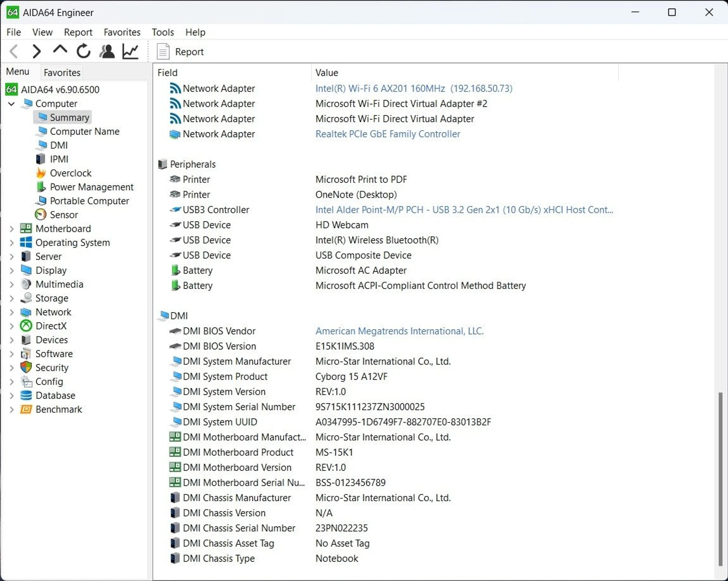This screenshot has height=581, width=728.
Task: Open Intel Alder Point USB 3.2 link
Action: (x=464, y=210)
